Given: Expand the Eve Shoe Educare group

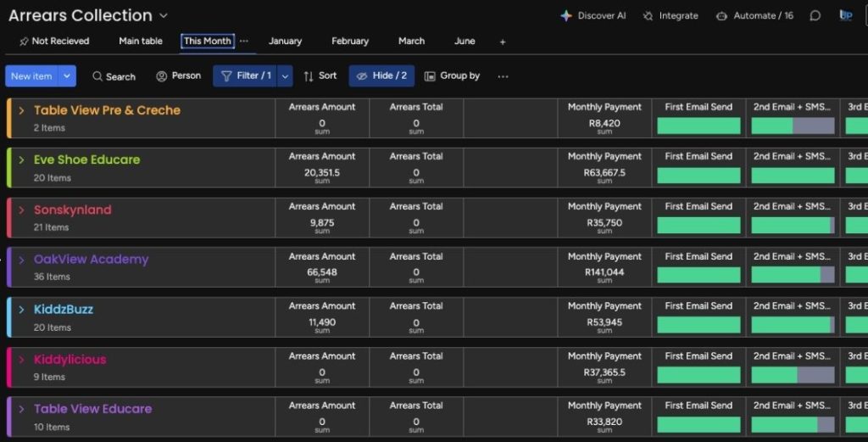Looking at the screenshot, I should 22,160.
